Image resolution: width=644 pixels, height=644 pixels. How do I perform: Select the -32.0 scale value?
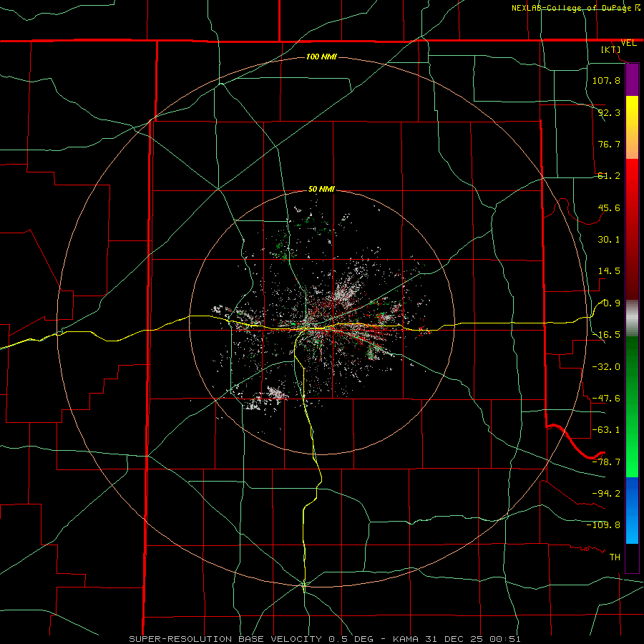(606, 367)
